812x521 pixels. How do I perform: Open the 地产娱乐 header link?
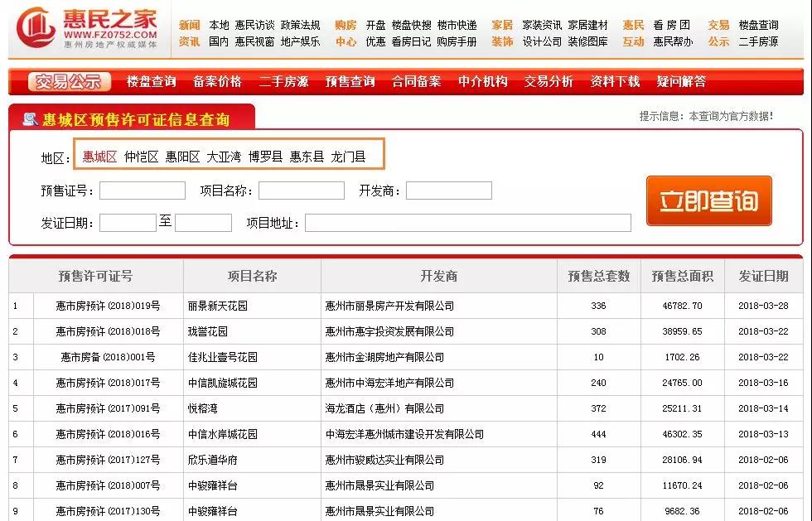coord(300,41)
